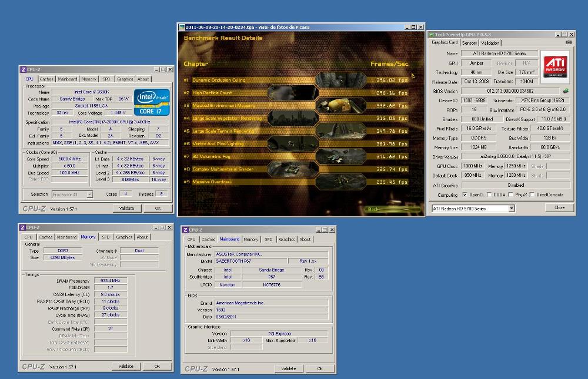
Task: Minimize the Picasa photo viewer window
Action: (407, 27)
